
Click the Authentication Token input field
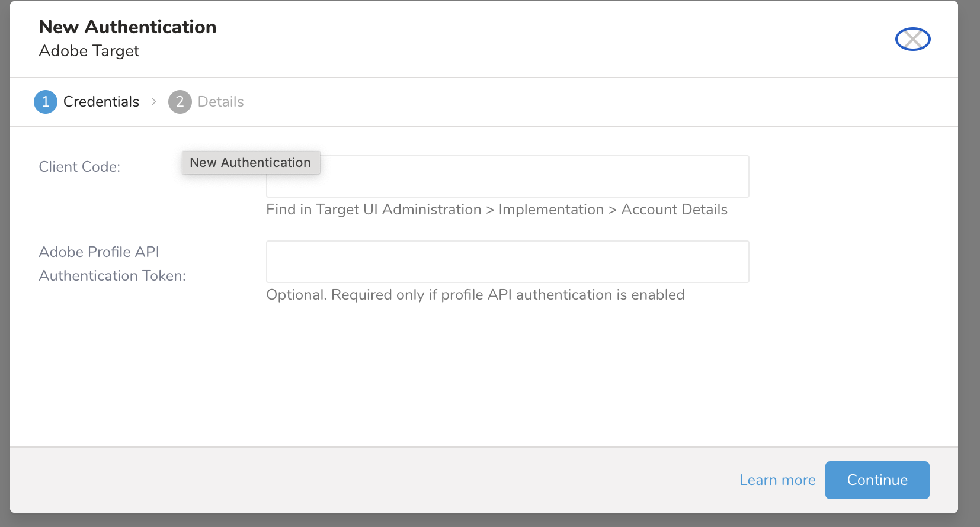point(507,262)
